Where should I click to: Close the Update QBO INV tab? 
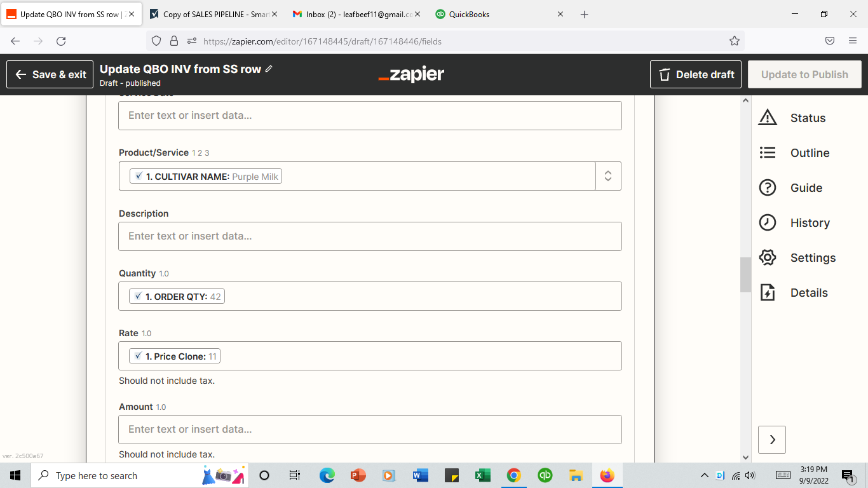coord(132,14)
